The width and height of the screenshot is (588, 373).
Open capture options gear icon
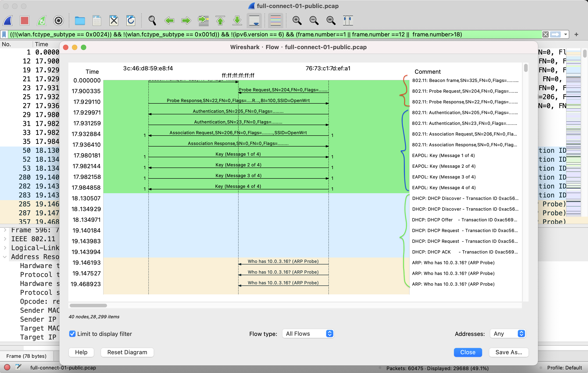[58, 21]
